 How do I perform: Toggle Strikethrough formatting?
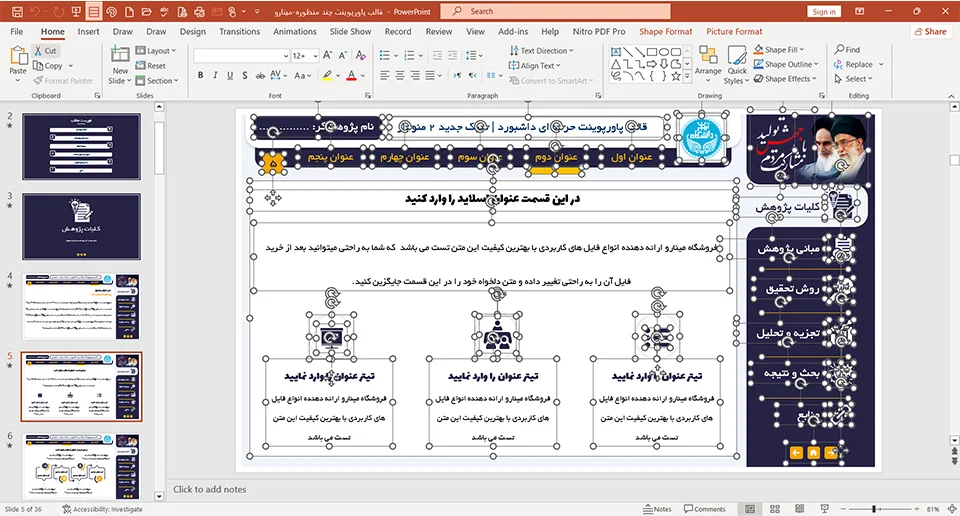point(260,75)
